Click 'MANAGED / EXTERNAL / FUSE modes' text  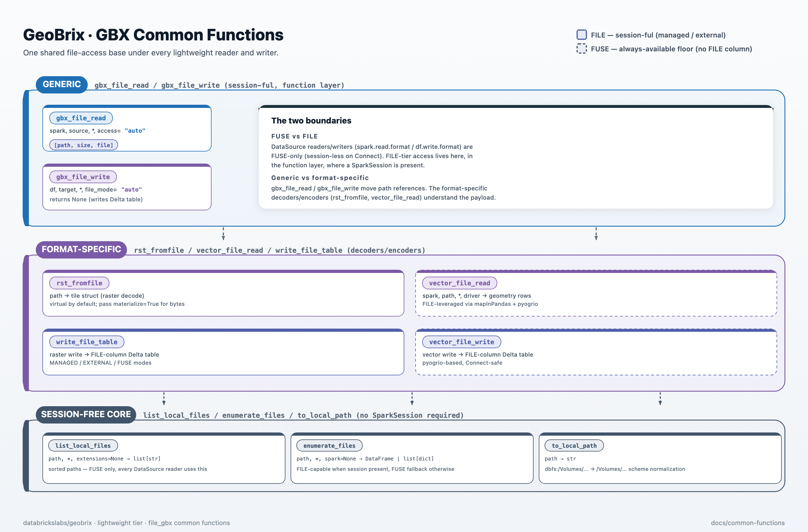pyautogui.click(x=100, y=363)
